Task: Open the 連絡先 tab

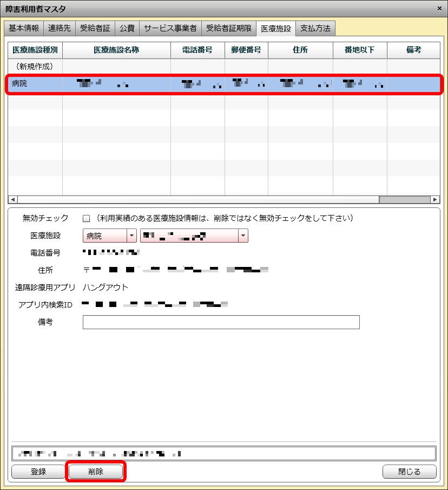Action: coord(60,28)
